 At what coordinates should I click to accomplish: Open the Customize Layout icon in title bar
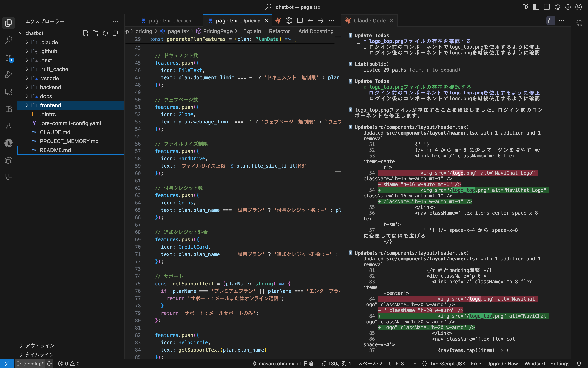[x=526, y=7]
